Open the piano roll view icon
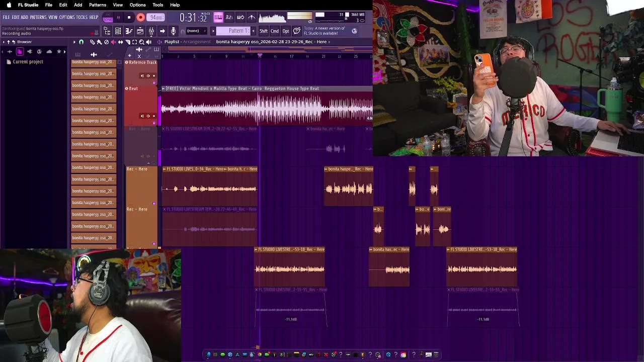Viewport: 644px width, 362px height. 129,31
